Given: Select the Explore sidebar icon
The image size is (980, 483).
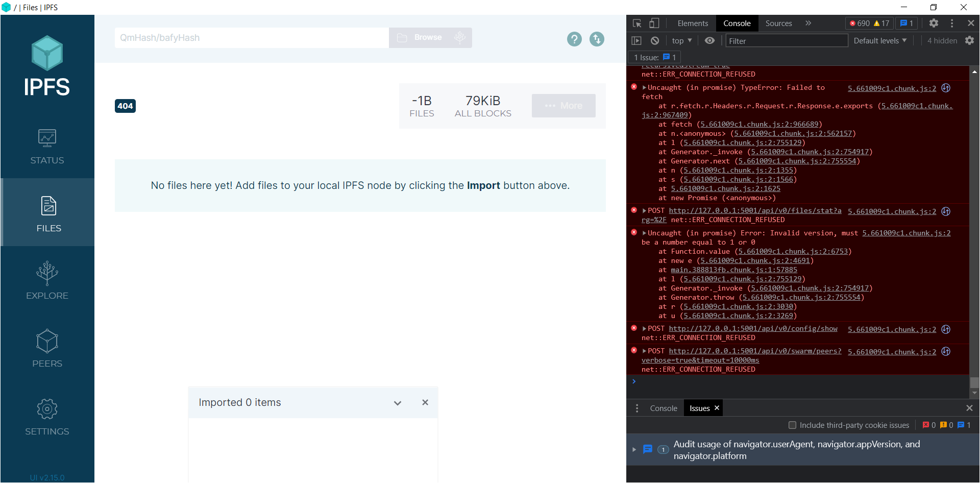Looking at the screenshot, I should pos(47,273).
